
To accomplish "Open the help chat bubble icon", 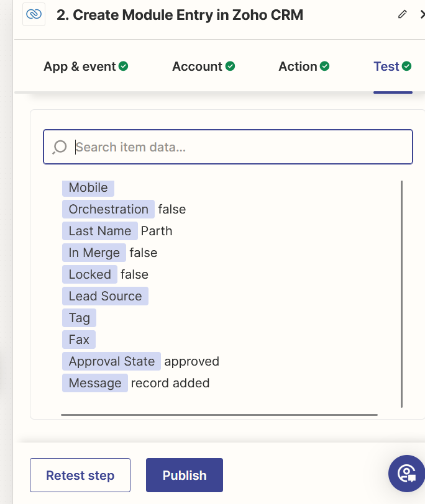I will pyautogui.click(x=407, y=474).
